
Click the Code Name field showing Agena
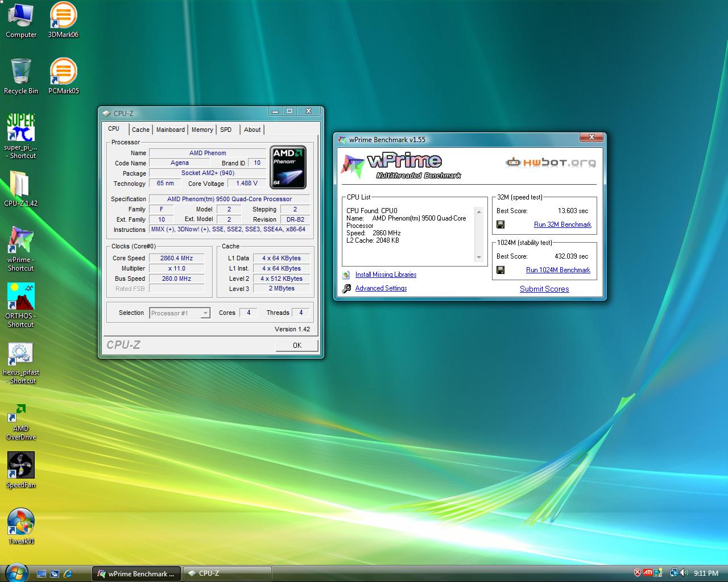[180, 163]
